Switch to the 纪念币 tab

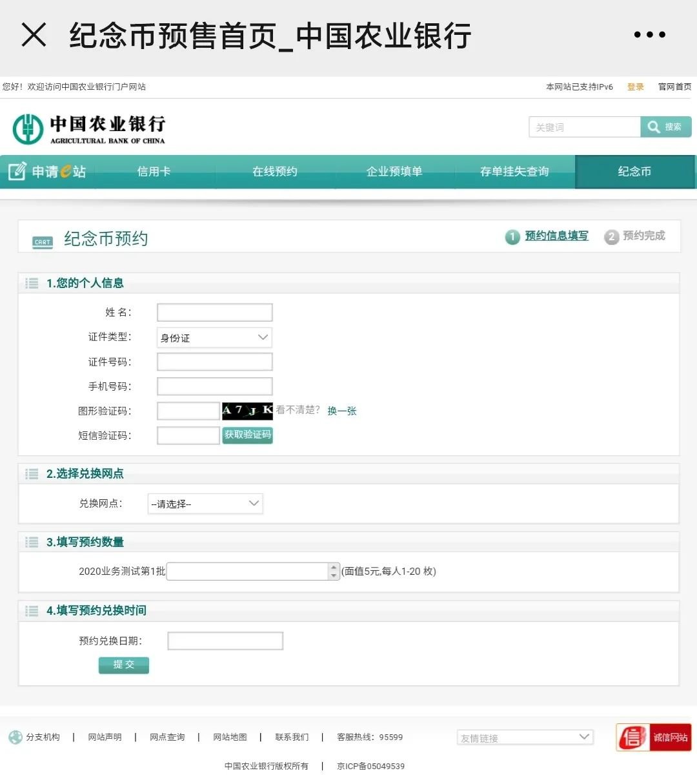634,172
